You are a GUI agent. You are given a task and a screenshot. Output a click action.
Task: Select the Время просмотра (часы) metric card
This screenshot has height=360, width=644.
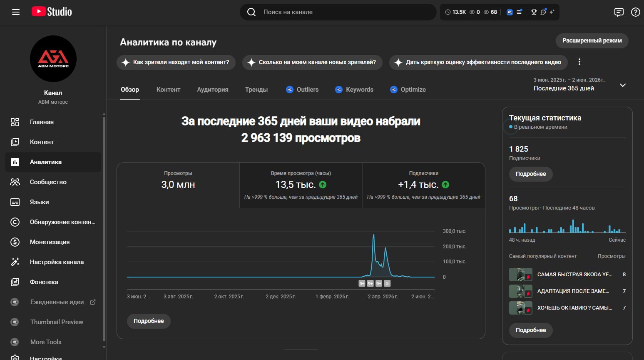point(301,185)
